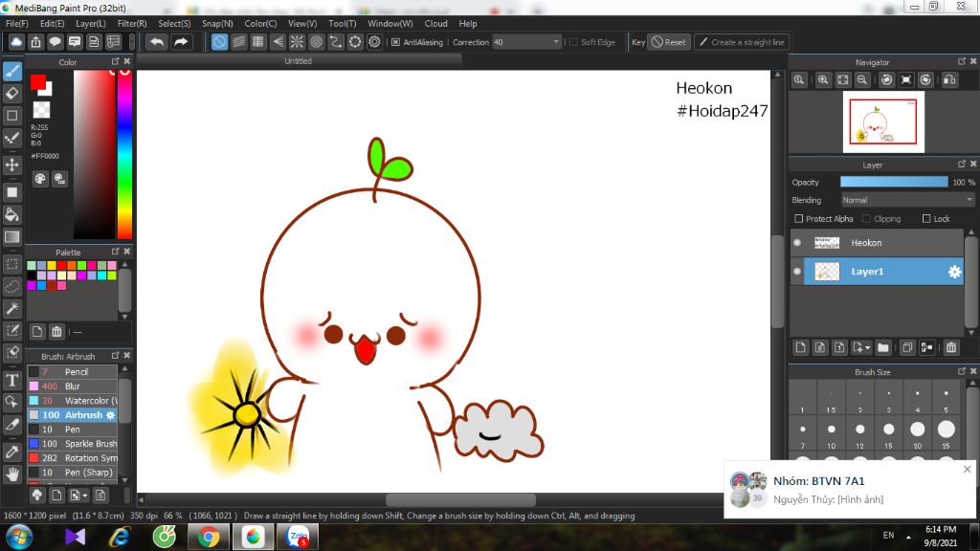Open the Windows Start menu

coord(18,537)
